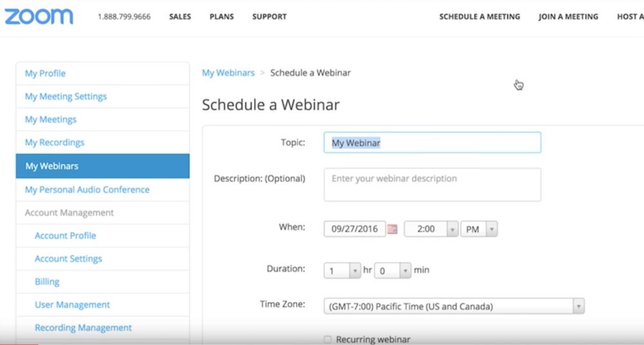Open the duration minutes dropdown
This screenshot has height=345, width=644.
point(392,270)
